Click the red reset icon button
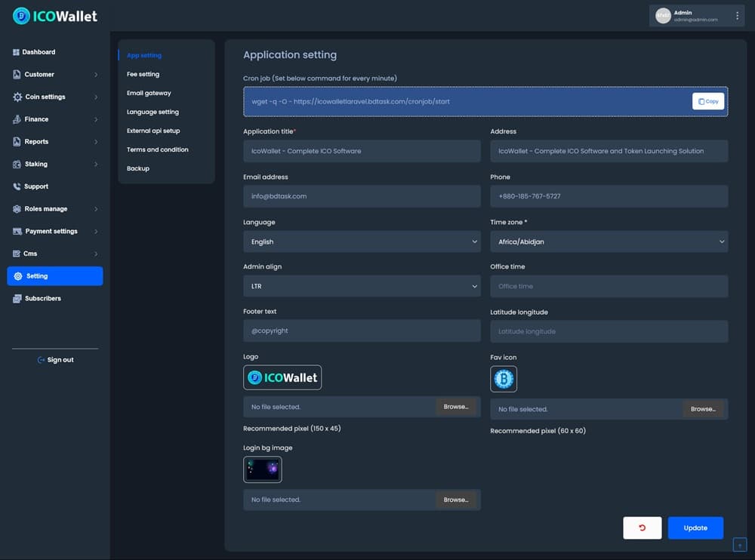 [642, 528]
